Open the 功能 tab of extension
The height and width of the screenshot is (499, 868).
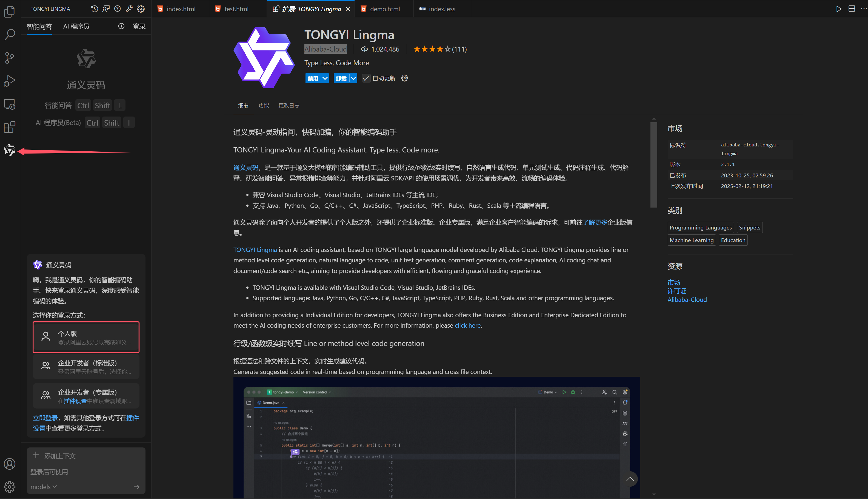click(x=263, y=106)
